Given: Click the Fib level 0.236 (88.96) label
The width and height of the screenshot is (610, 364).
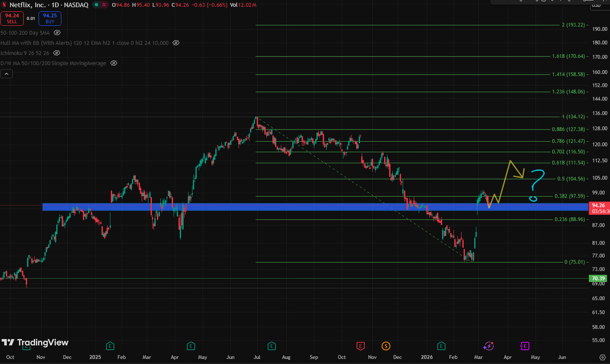Looking at the screenshot, I should click(571, 219).
